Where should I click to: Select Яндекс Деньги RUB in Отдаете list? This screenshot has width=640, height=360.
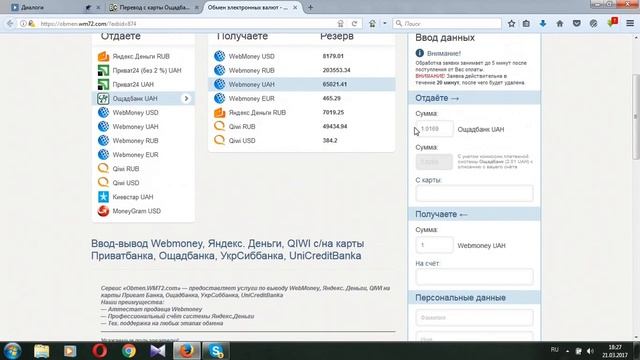pyautogui.click(x=143, y=56)
